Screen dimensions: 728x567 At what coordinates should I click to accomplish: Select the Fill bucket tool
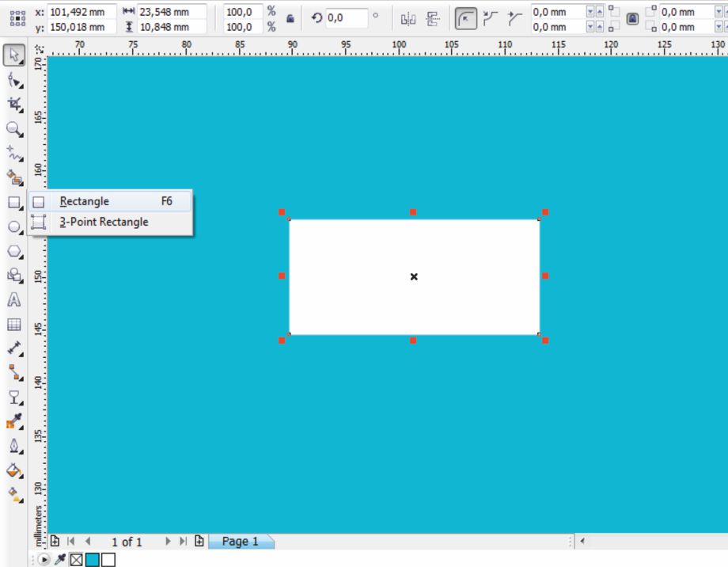point(15,471)
